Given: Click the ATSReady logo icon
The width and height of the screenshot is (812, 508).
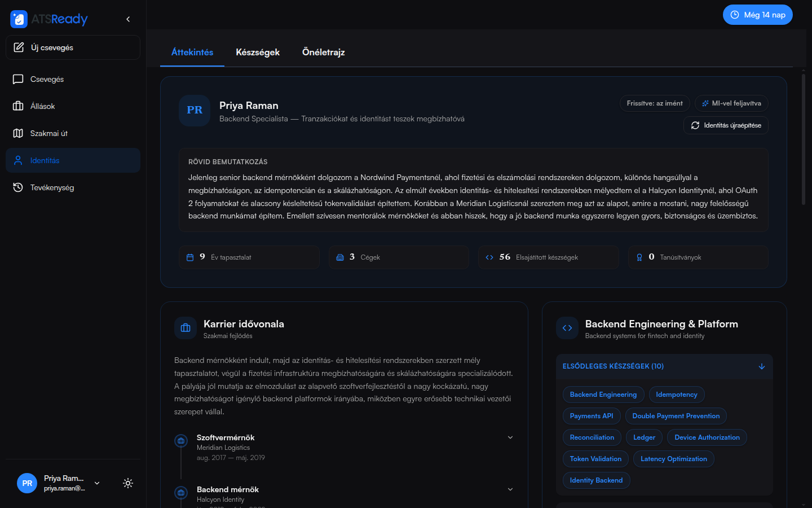Looking at the screenshot, I should (19, 19).
